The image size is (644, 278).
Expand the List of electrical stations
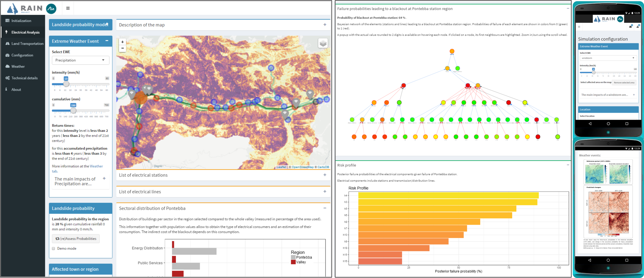[x=325, y=175]
